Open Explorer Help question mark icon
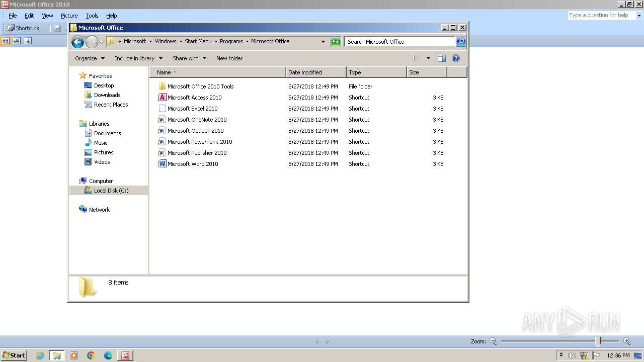This screenshot has height=362, width=644. tap(456, 58)
